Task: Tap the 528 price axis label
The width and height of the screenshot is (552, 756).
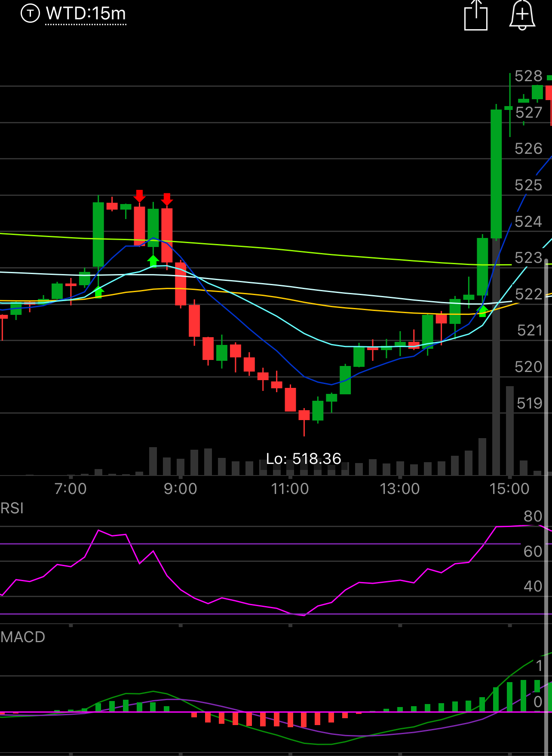Action: click(528, 76)
